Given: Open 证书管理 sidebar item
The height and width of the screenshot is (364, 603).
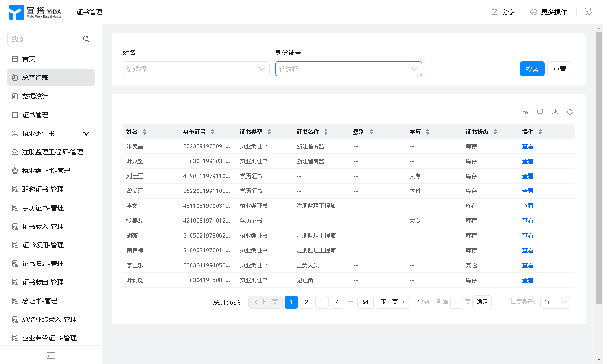Looking at the screenshot, I should coord(51,115).
